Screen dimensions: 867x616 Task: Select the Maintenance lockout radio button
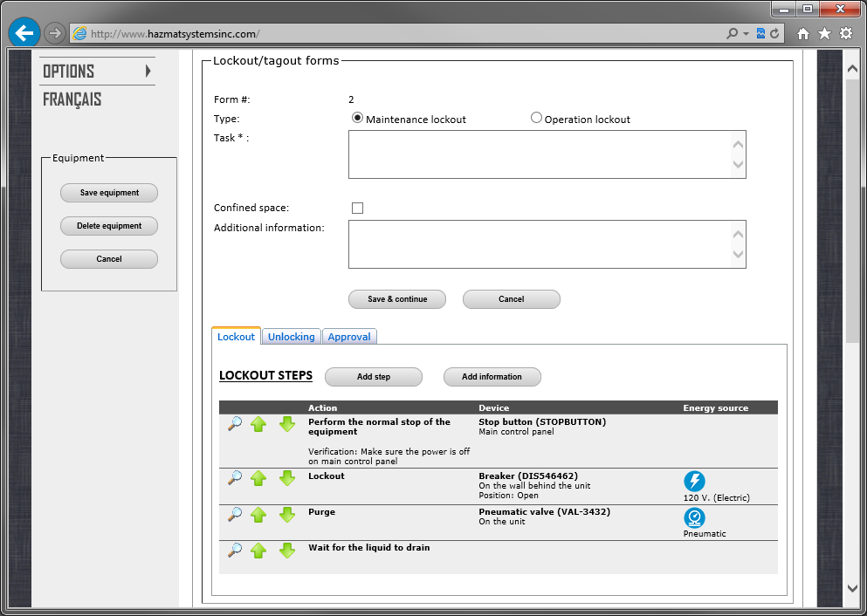coord(357,118)
